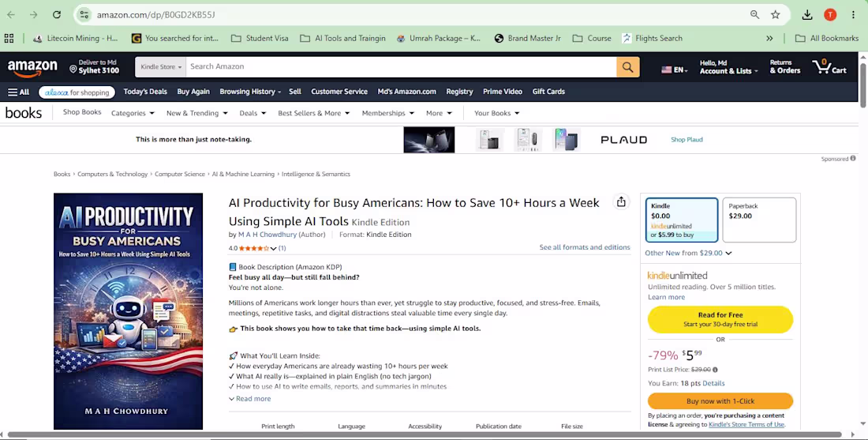Open the AI & Machine Learning breadcrumb
The image size is (868, 440).
click(x=243, y=174)
